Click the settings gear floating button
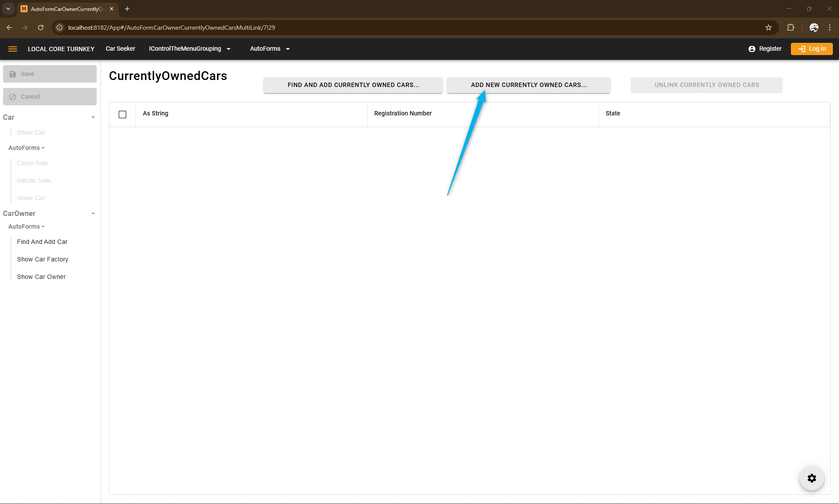 pos(811,478)
